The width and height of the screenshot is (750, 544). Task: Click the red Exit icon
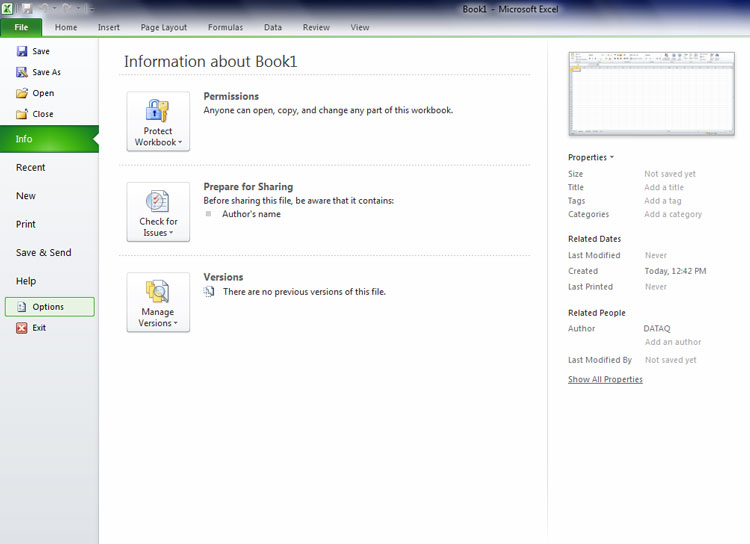22,328
